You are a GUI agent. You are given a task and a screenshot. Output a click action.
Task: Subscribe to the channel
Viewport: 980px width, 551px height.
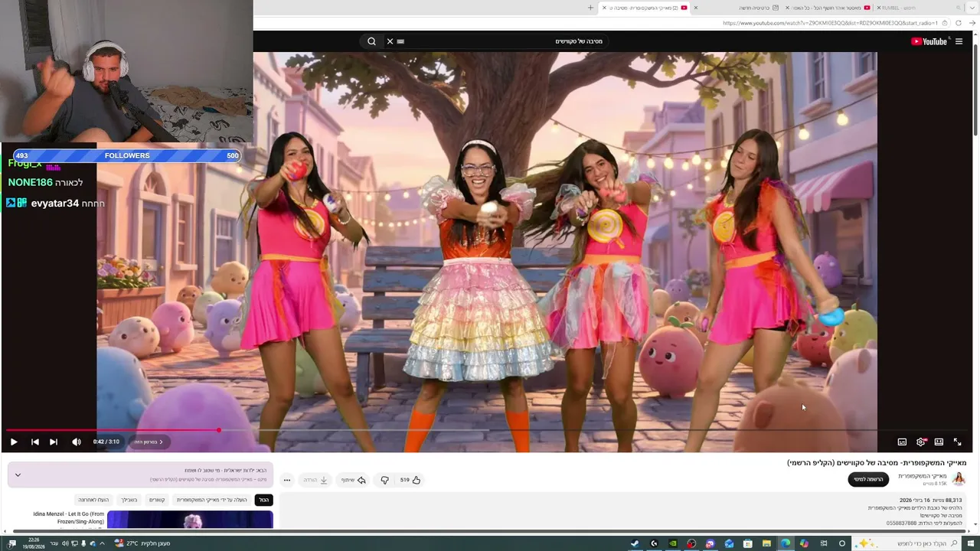pyautogui.click(x=868, y=479)
